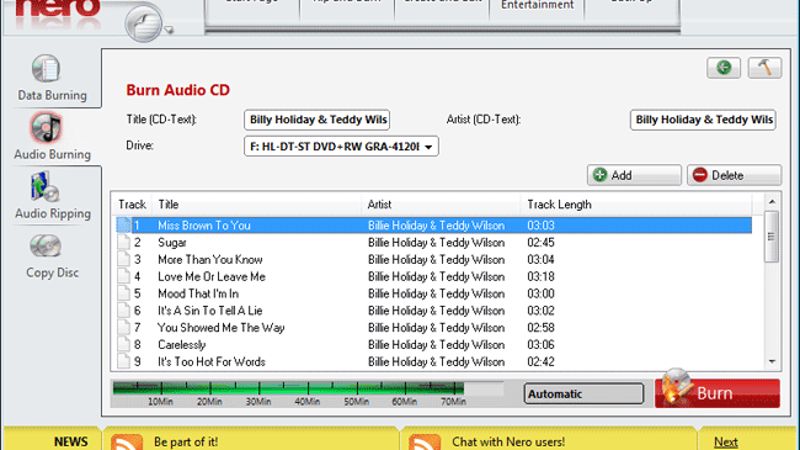The image size is (800, 450).
Task: Click the file icon of track 8 Carelessly
Action: pyautogui.click(x=123, y=344)
